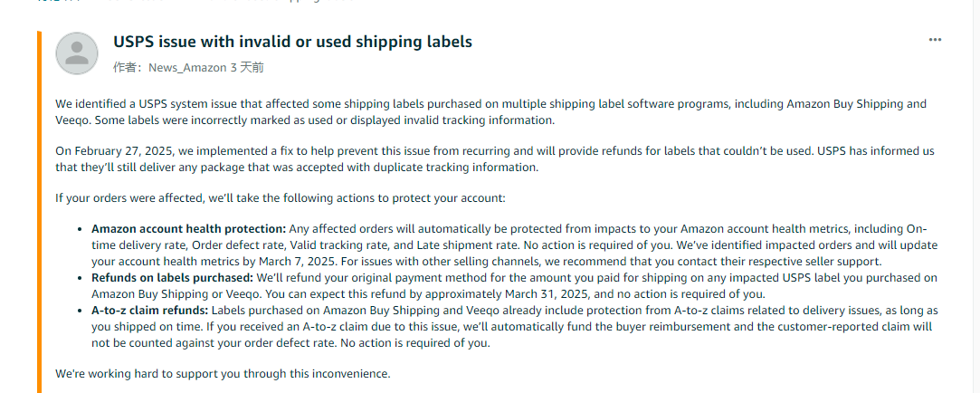
Task: Click the '作者：' author label
Action: pos(129,68)
